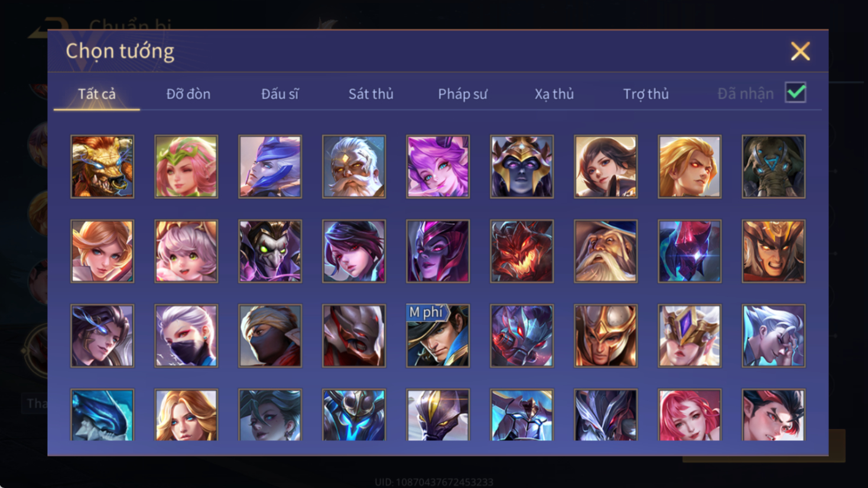Show the 'Pháp sư' hero category
The image size is (868, 488).
click(x=463, y=94)
